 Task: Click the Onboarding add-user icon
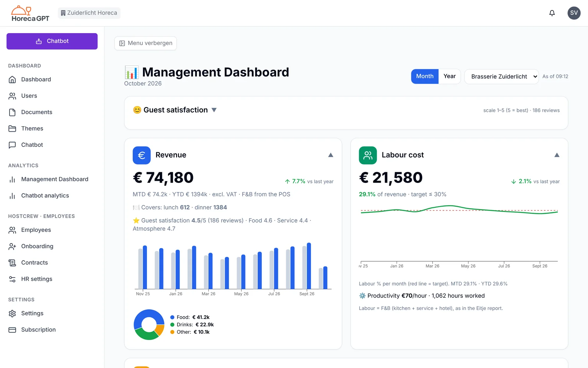[12, 246]
